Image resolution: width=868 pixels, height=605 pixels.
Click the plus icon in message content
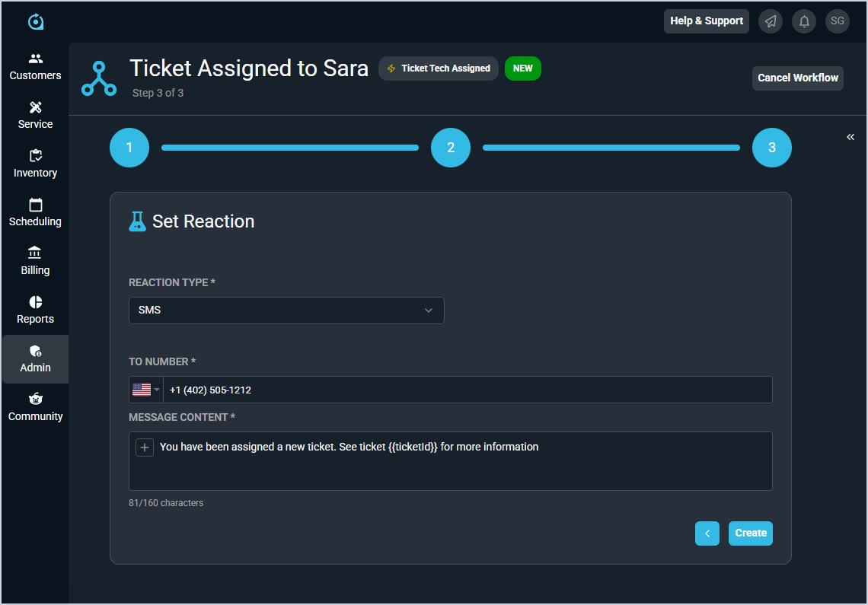145,447
